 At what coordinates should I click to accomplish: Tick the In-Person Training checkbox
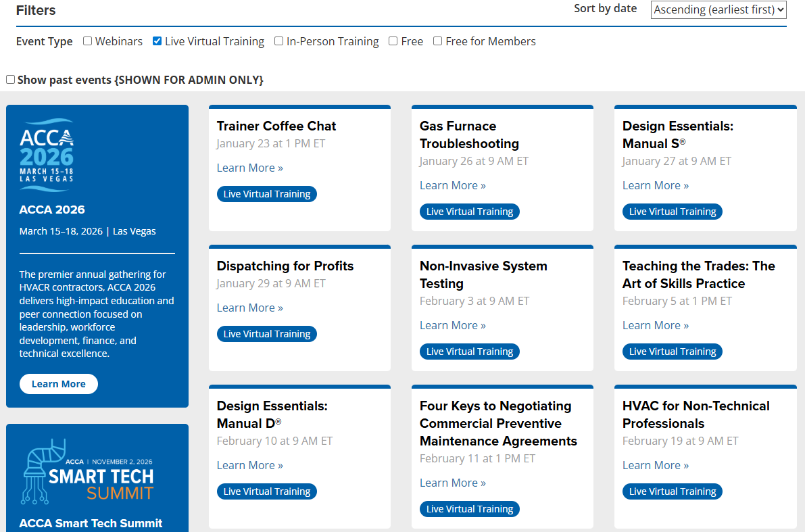coord(279,41)
